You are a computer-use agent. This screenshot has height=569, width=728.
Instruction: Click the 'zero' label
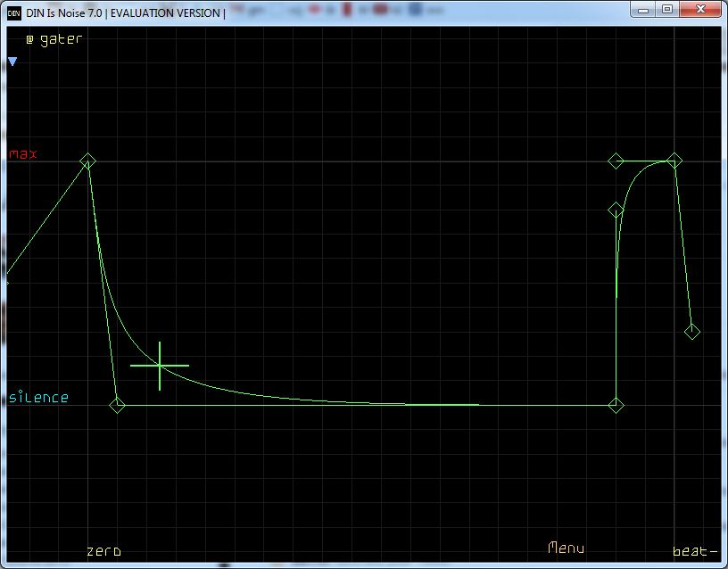pos(103,551)
